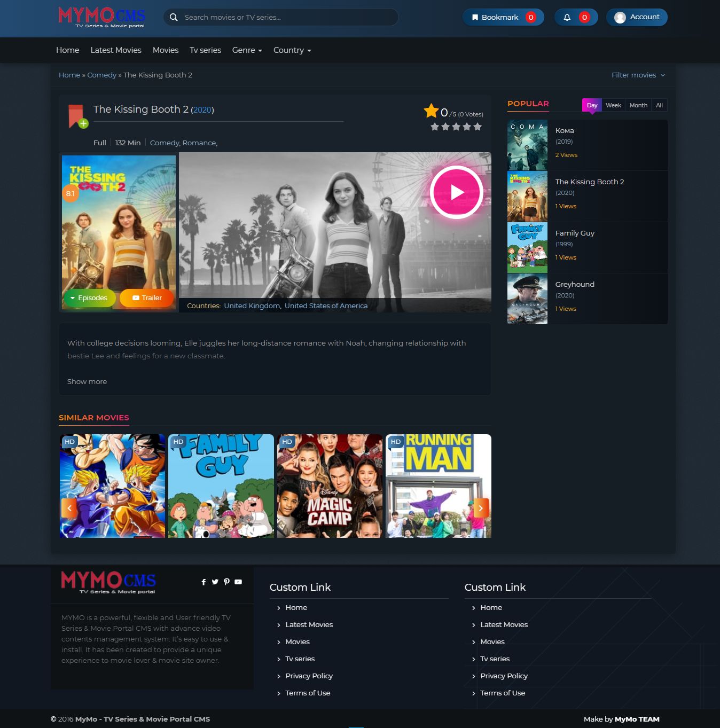Open the Facebook footer icon
The height and width of the screenshot is (728, 720).
click(x=204, y=582)
